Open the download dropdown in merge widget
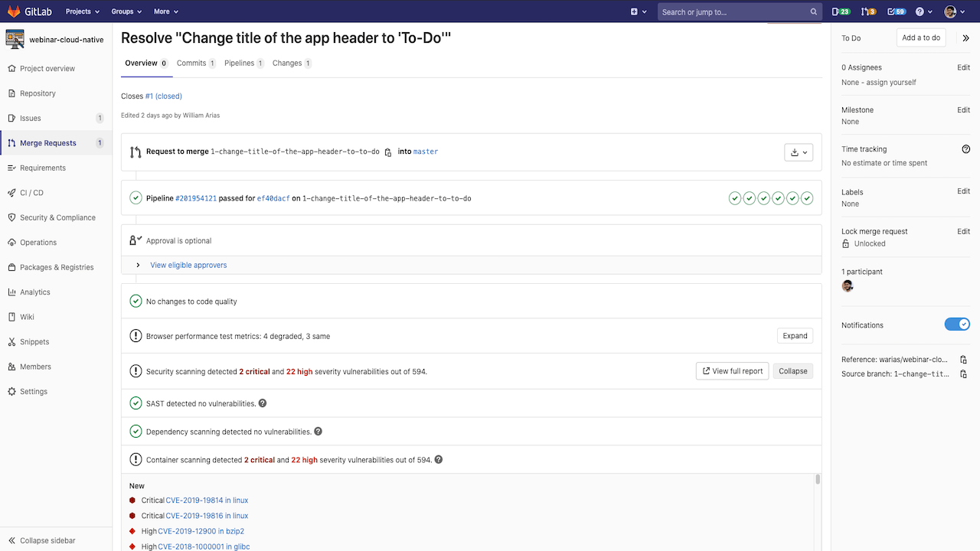This screenshot has width=980, height=551. 799,152
